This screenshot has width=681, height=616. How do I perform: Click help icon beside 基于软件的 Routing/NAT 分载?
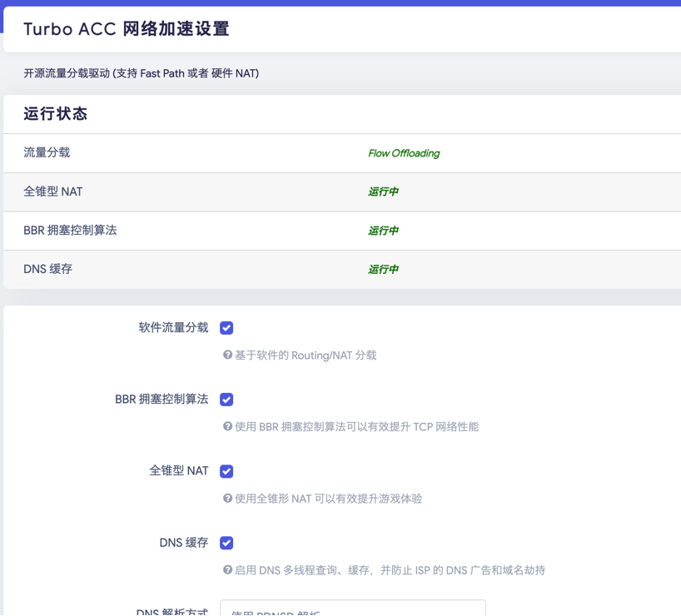pyautogui.click(x=227, y=355)
